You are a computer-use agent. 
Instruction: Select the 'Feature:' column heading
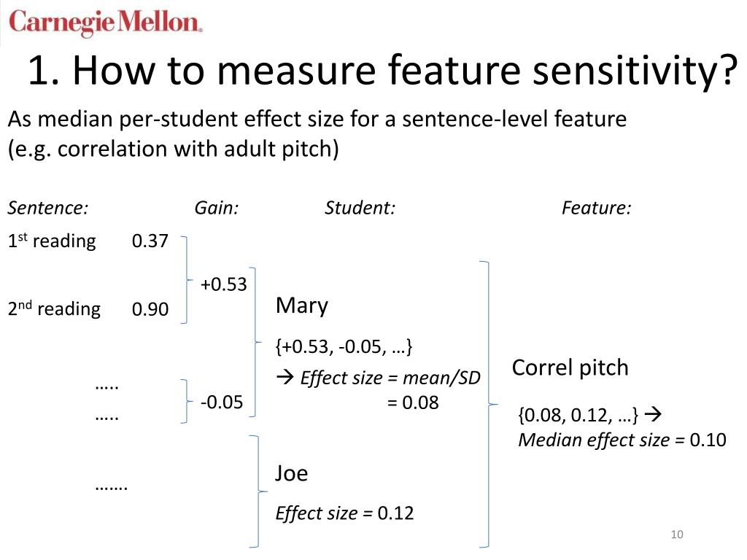coord(596,208)
